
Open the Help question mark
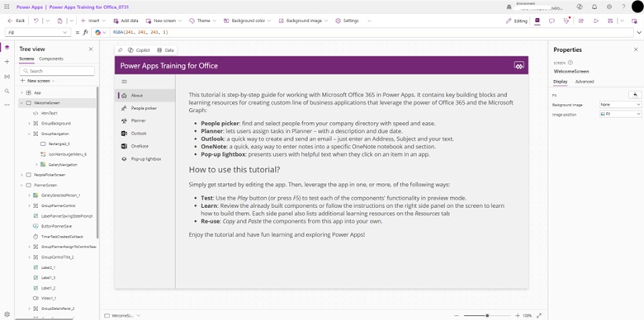[623, 7]
